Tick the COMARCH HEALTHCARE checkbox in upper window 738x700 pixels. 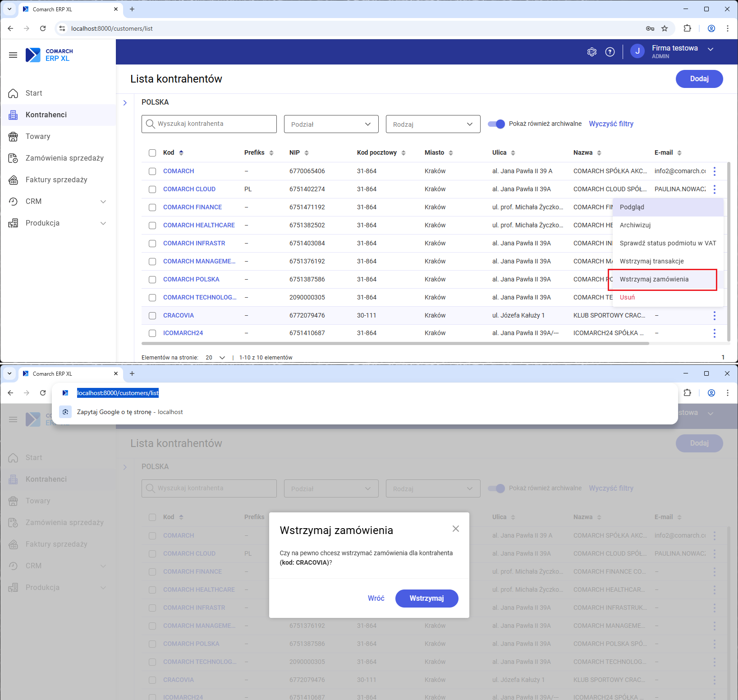click(152, 226)
